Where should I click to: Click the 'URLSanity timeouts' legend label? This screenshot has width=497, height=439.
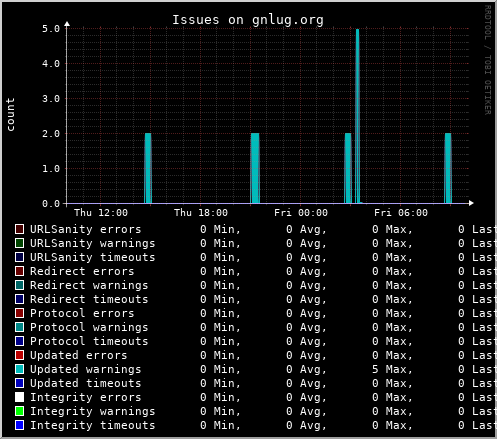93,257
